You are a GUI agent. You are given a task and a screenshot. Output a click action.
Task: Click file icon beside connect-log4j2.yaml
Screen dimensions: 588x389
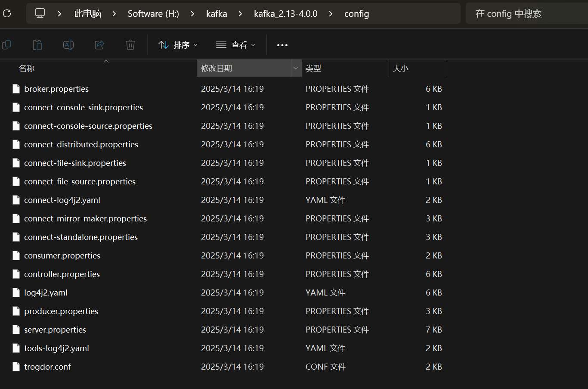coord(16,200)
